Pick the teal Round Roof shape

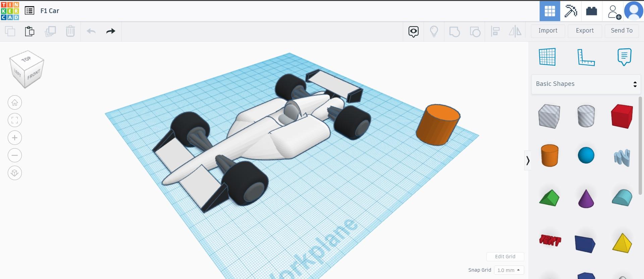pyautogui.click(x=622, y=198)
